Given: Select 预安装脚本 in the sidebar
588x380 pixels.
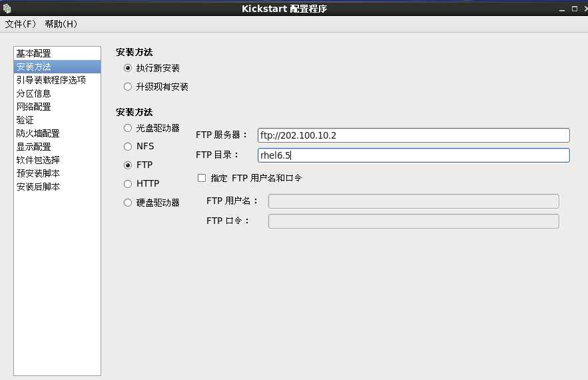Looking at the screenshot, I should tap(57, 173).
